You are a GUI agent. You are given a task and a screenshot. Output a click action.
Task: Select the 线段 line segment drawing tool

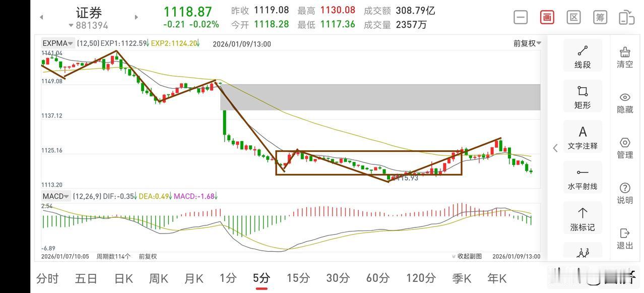tap(583, 55)
